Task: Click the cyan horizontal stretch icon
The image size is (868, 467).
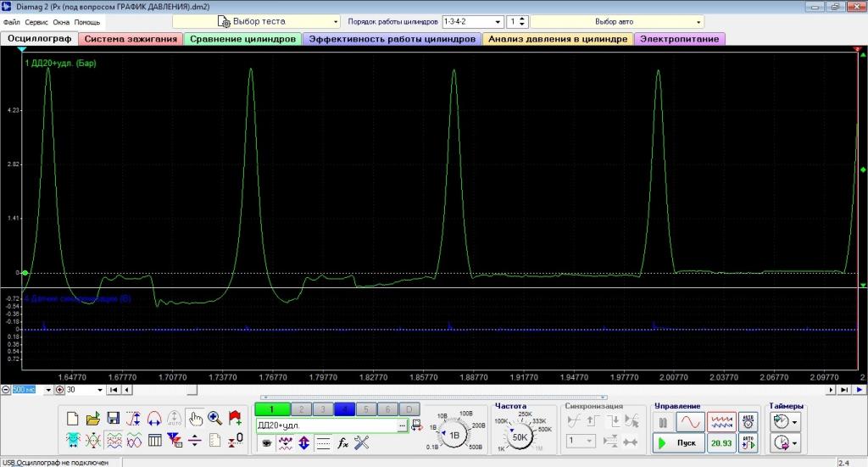Action: 73,441
